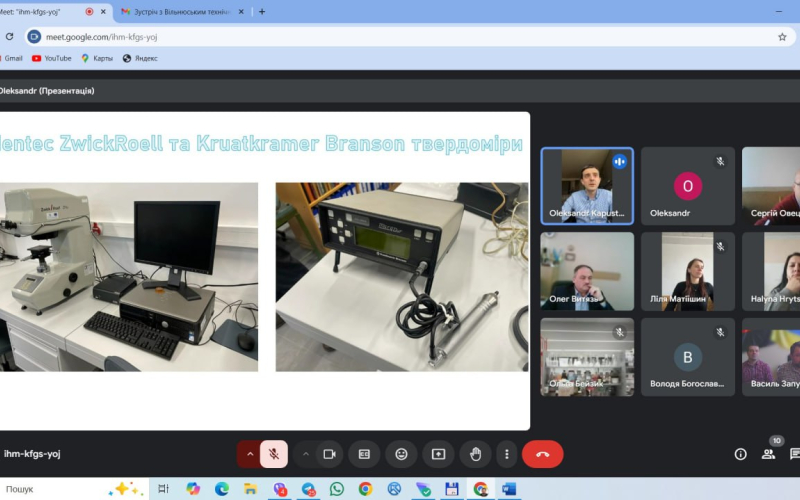Select Ольга Бейзик video tile
The width and height of the screenshot is (800, 500).
(x=587, y=357)
